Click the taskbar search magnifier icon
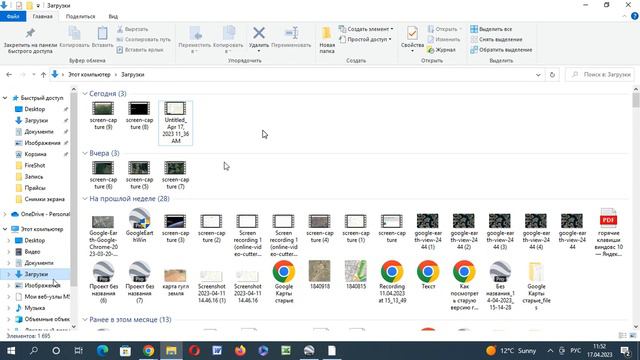 click(x=34, y=351)
